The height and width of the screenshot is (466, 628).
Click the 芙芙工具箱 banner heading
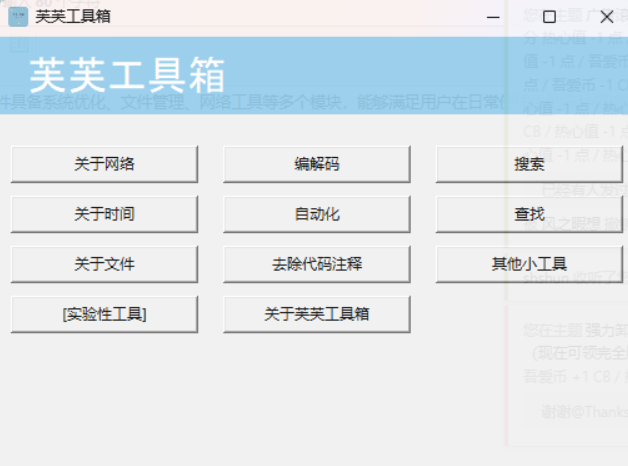(127, 75)
